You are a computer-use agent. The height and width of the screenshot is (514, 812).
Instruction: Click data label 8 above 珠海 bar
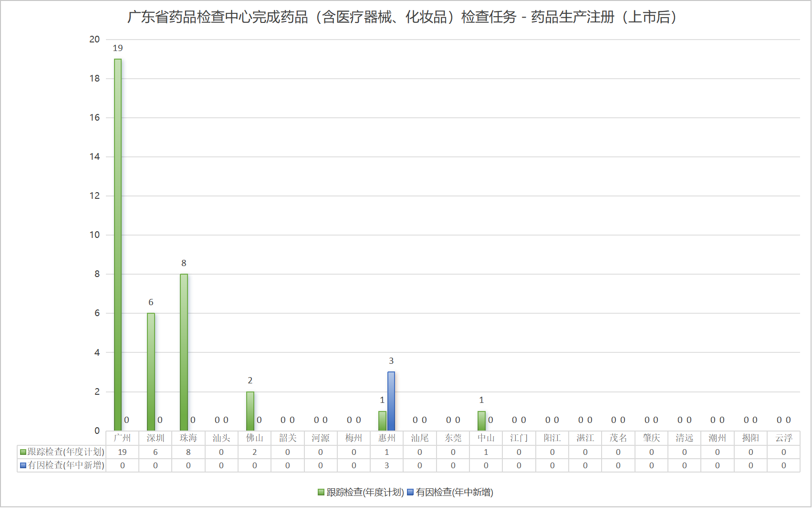[x=184, y=263]
